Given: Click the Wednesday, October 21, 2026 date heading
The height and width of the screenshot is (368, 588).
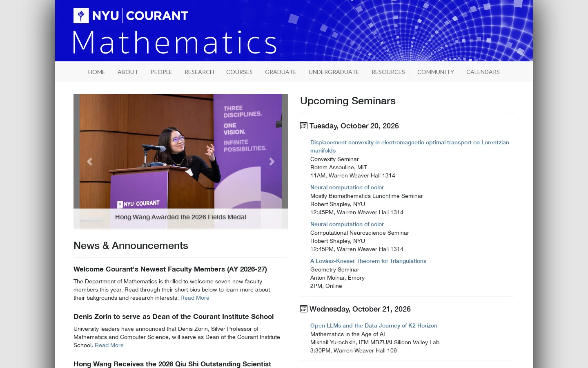Looking at the screenshot, I should [360, 309].
